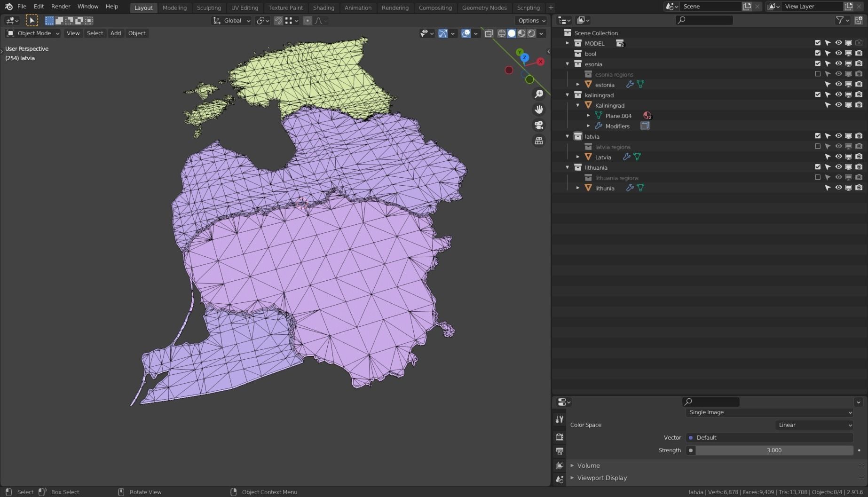The height and width of the screenshot is (497, 868).
Task: Click the new scene icon
Action: coord(747,7)
